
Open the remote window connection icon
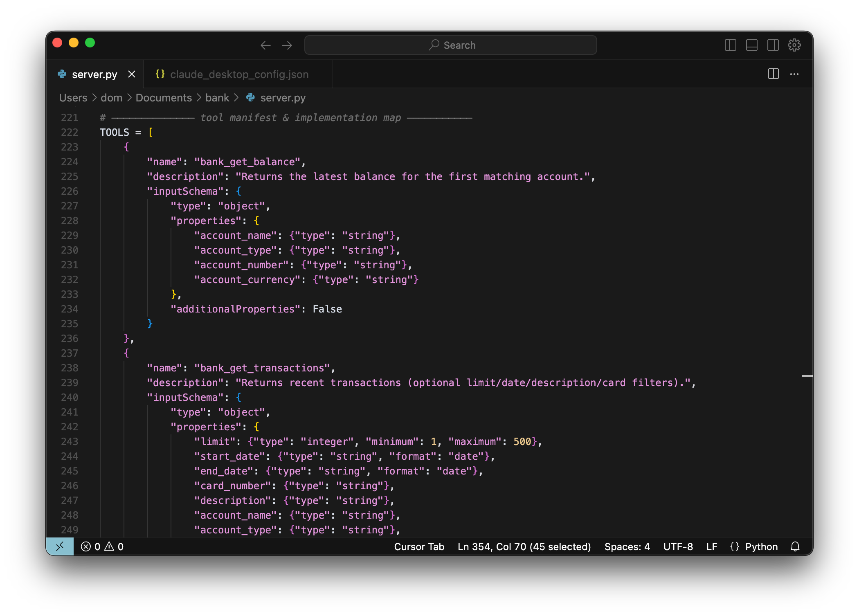coord(60,546)
